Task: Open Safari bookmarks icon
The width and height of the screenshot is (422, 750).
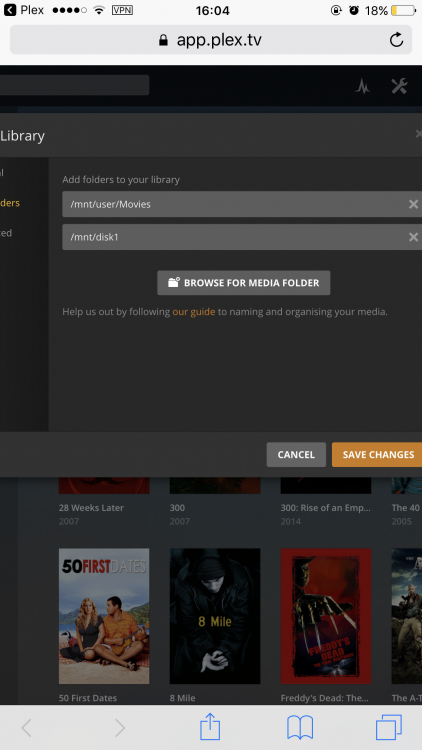Action: click(x=300, y=728)
